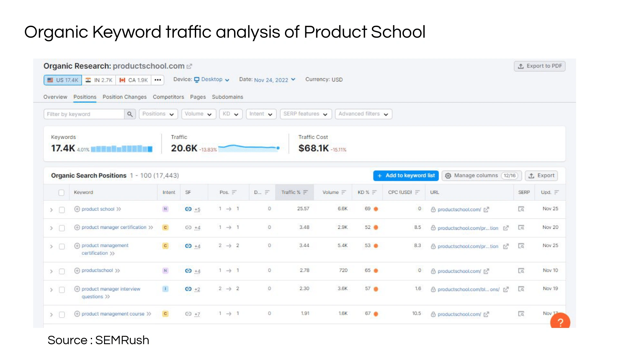Click plus icon beside product management course keyword

click(x=77, y=314)
